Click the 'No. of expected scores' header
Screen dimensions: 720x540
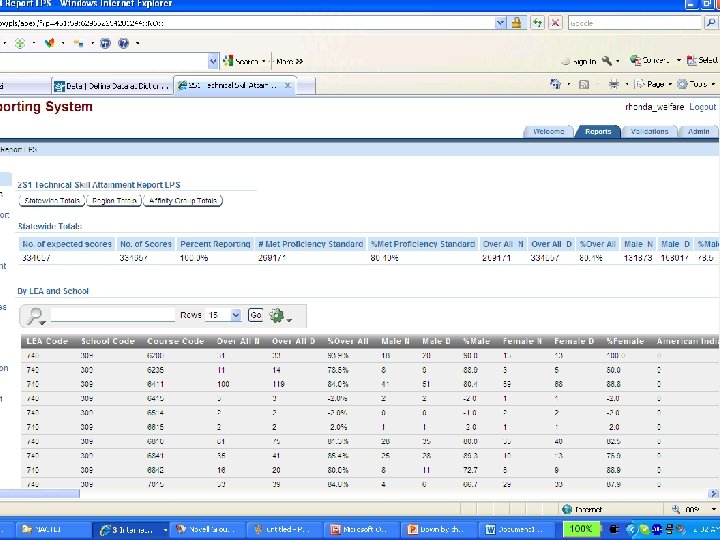click(x=67, y=244)
